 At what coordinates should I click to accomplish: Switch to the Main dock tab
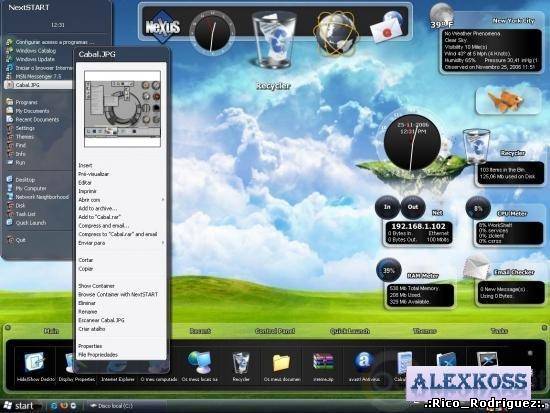(x=51, y=331)
